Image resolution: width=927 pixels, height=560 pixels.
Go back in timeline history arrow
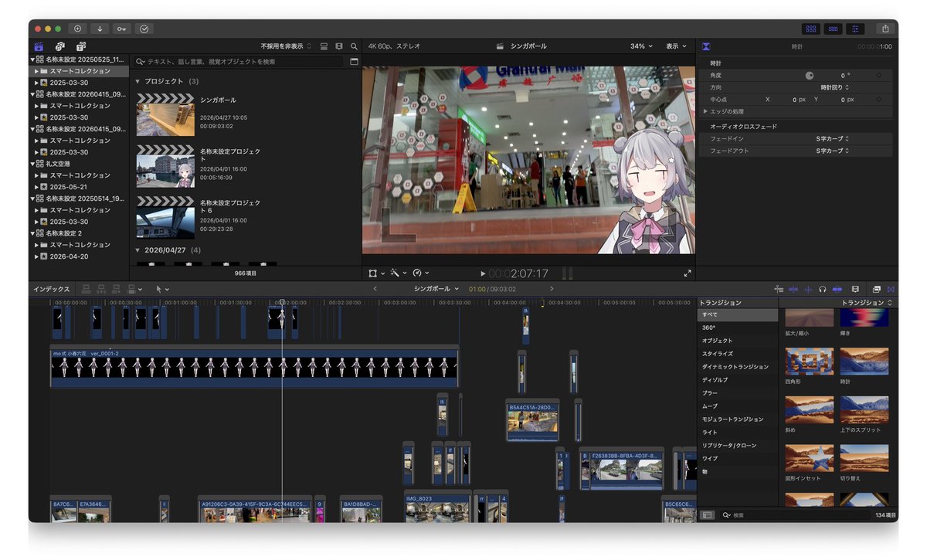[375, 289]
